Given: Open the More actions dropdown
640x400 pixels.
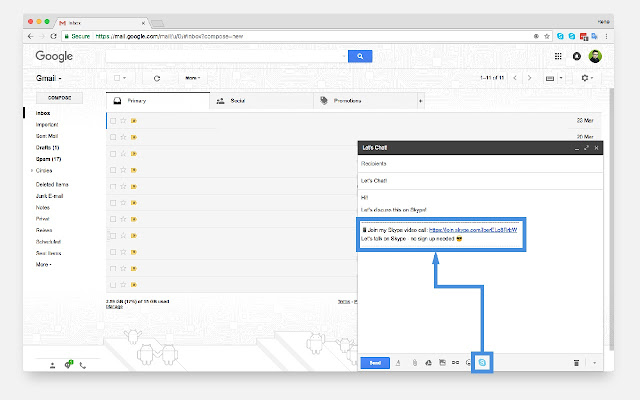Looking at the screenshot, I should tap(193, 78).
